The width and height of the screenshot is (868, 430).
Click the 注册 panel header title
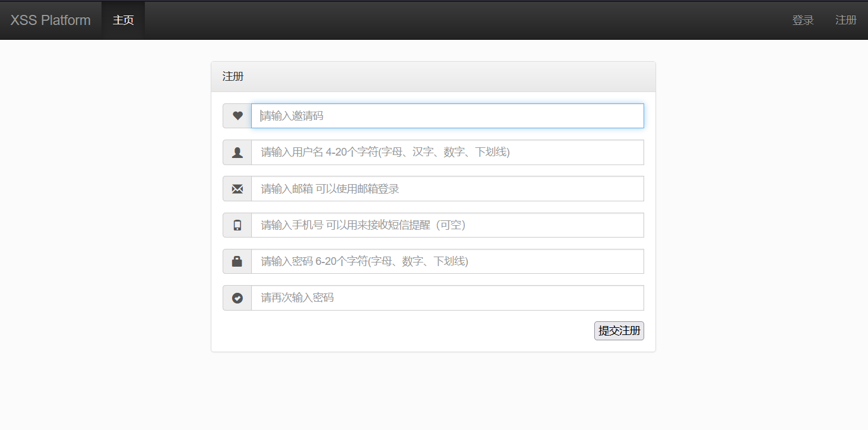(x=232, y=76)
